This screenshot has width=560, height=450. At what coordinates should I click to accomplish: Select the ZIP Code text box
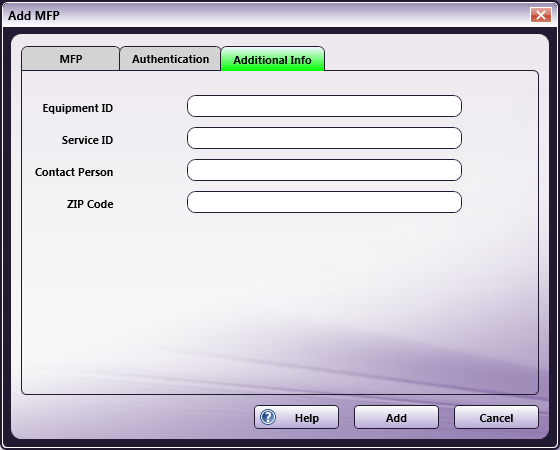(x=324, y=202)
